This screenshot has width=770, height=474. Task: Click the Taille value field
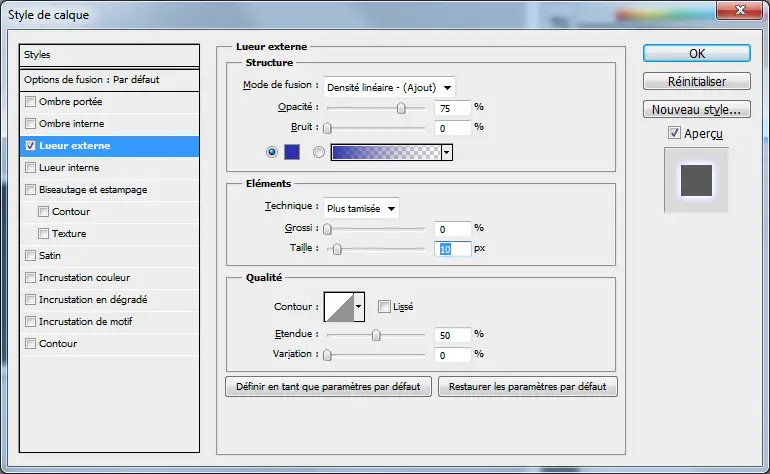(453, 249)
